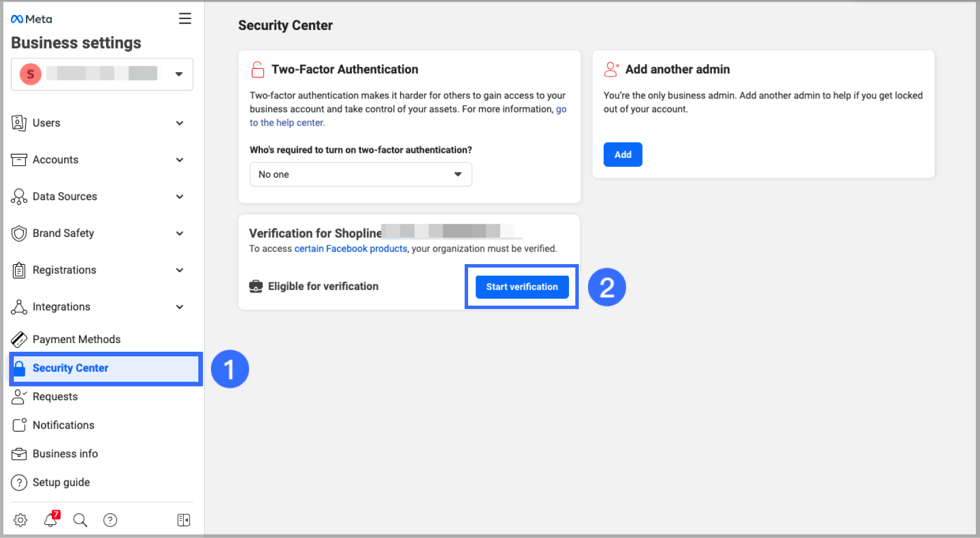
Task: Click the search magnifier icon
Action: (80, 520)
